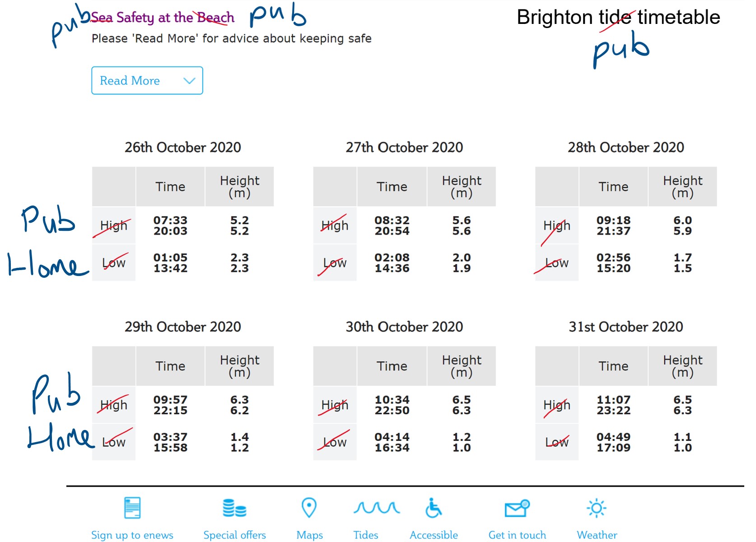Select the 26th October 2020 heading
Viewport: 756px width, 542px height.
pyautogui.click(x=183, y=147)
